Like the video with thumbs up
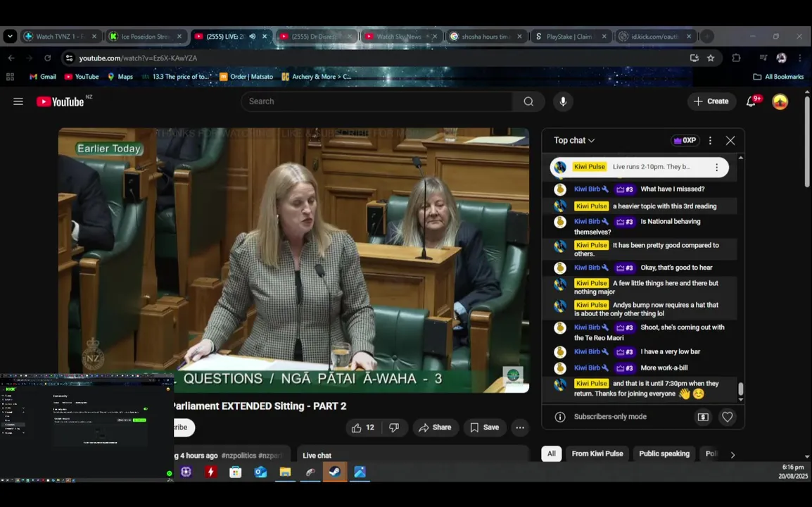The width and height of the screenshot is (812, 507). pyautogui.click(x=362, y=427)
